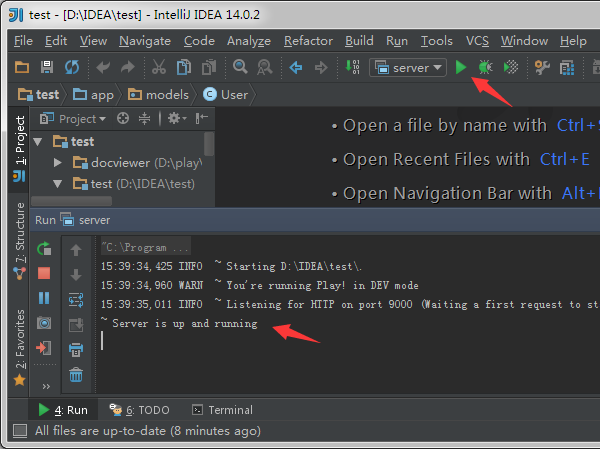This screenshot has width=600, height=449.
Task: Open the Analyze menu
Action: [x=249, y=41]
